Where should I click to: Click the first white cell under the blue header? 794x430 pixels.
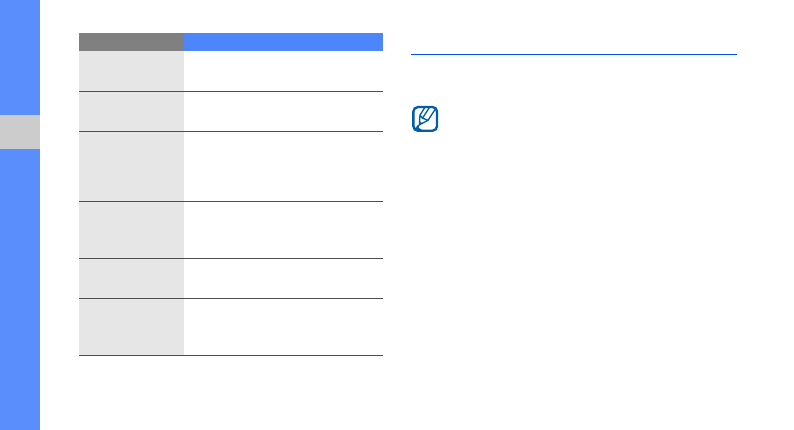click(x=283, y=71)
